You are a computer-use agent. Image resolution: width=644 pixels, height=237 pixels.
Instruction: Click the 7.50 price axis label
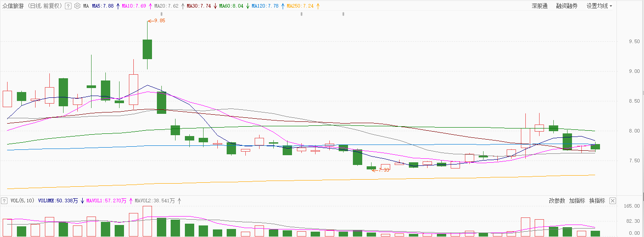(x=634, y=161)
